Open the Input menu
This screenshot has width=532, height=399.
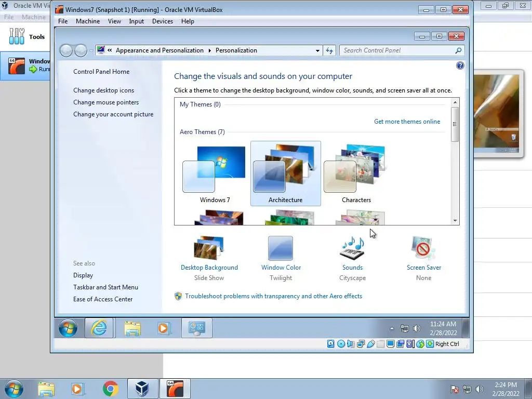pos(137,21)
